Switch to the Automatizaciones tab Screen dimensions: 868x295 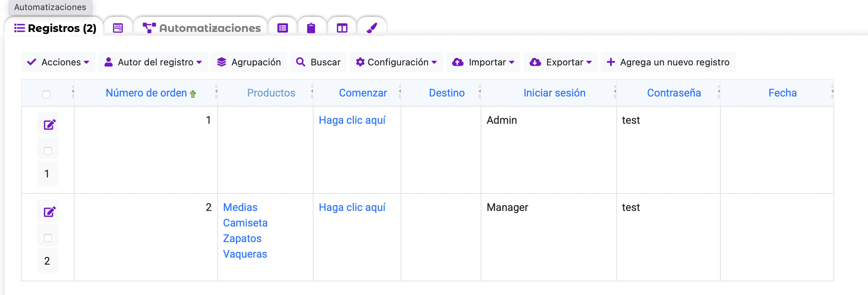[x=201, y=28]
